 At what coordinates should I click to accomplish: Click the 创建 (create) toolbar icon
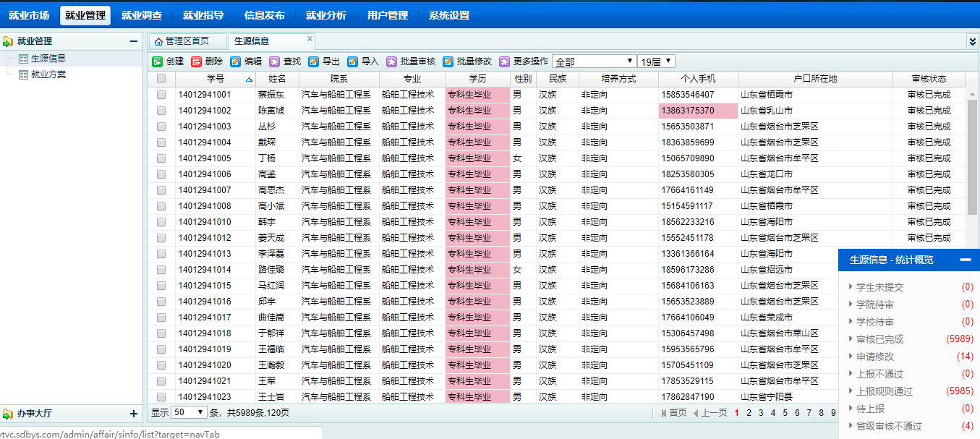[158, 62]
